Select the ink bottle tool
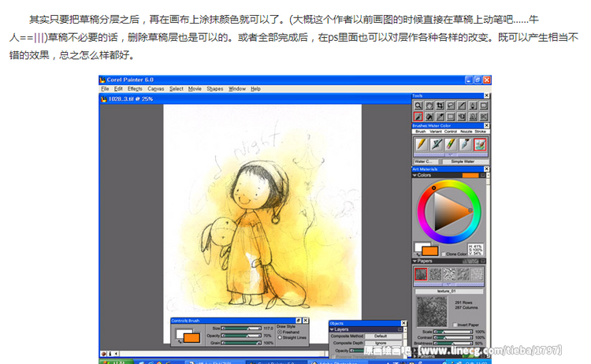 [473, 106]
